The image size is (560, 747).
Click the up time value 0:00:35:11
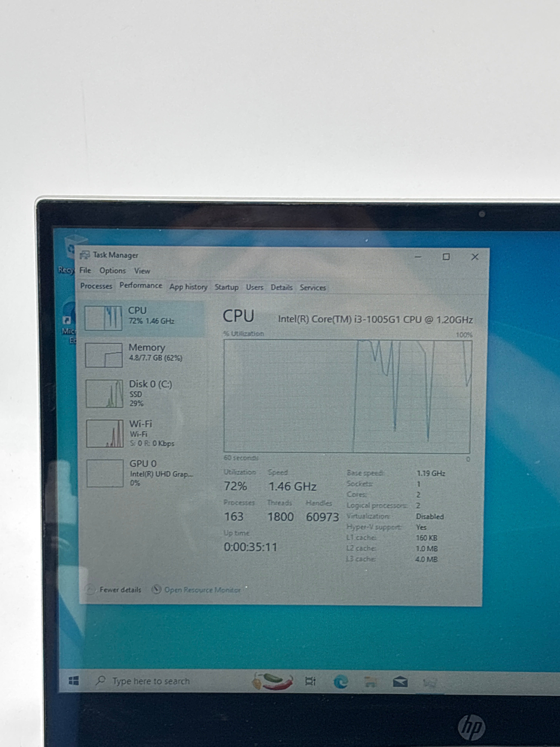tap(251, 547)
